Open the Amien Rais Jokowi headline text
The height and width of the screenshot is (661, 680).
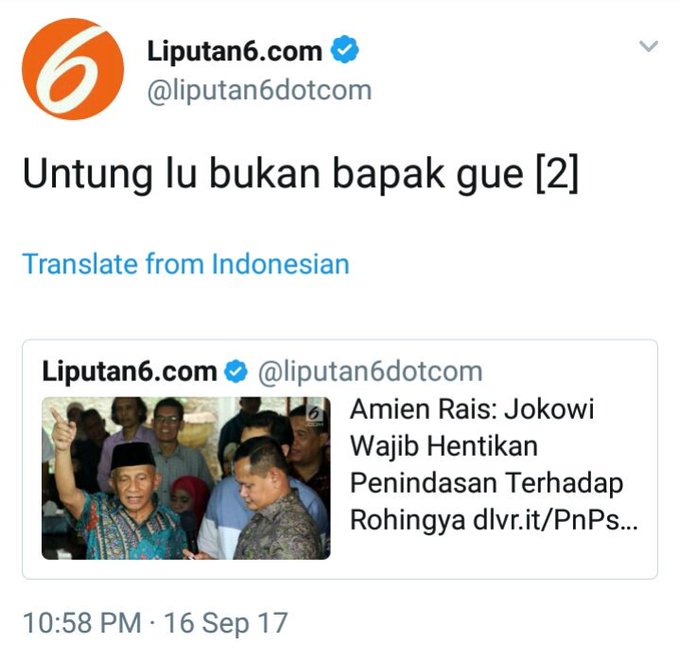pyautogui.click(x=486, y=446)
